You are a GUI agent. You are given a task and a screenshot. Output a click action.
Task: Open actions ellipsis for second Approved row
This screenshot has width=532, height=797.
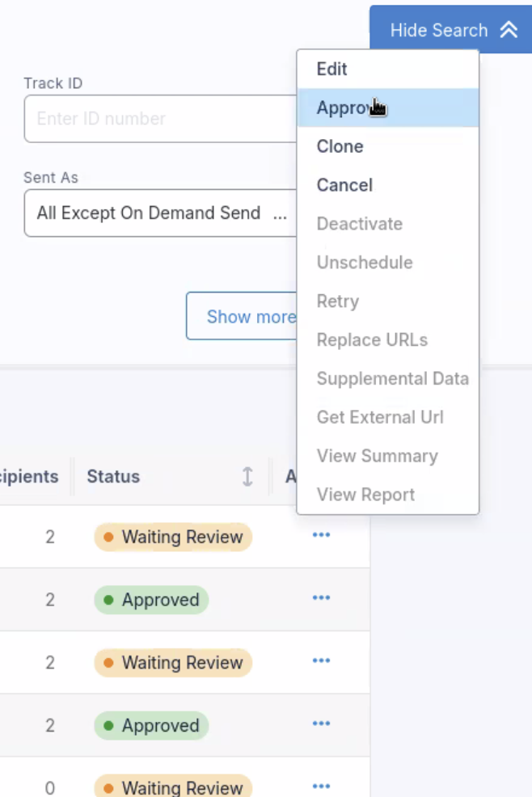[321, 724]
